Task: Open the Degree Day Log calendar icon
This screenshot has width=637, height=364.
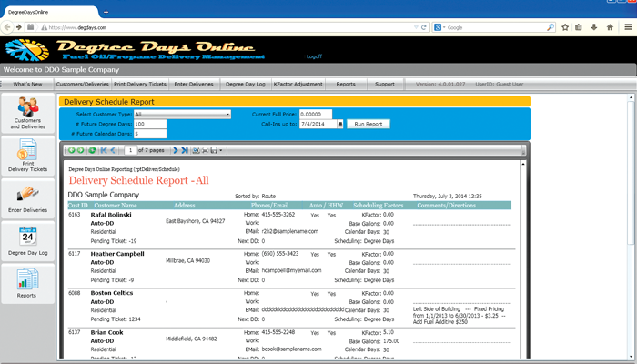Action: tap(27, 242)
